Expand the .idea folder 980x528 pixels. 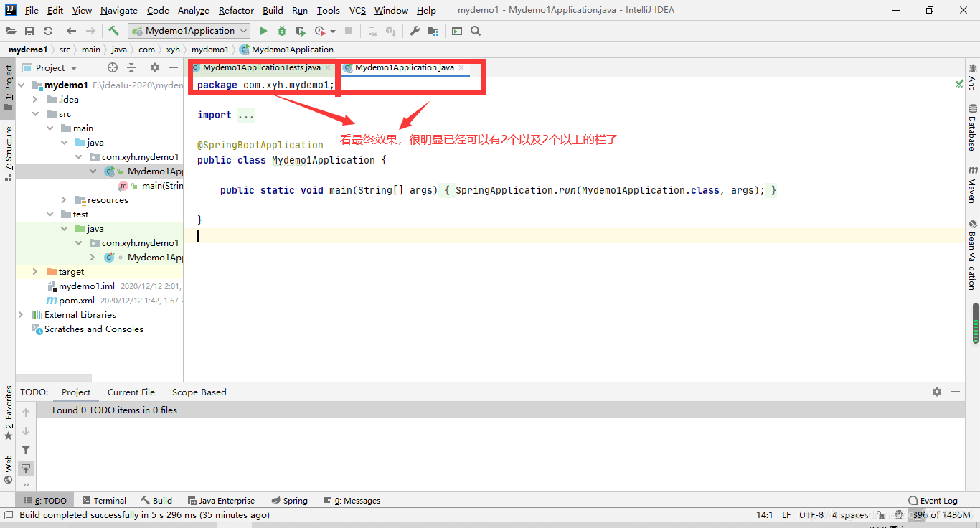click(x=35, y=100)
